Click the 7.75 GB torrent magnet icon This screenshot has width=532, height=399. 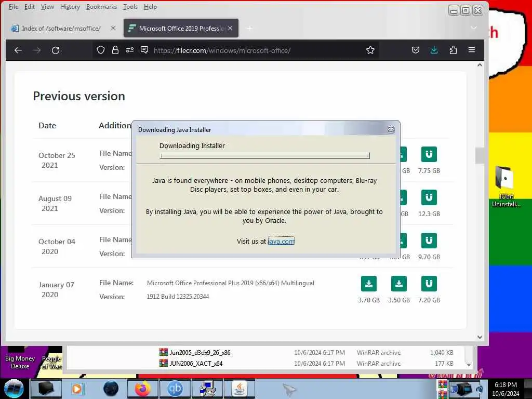coord(429,154)
